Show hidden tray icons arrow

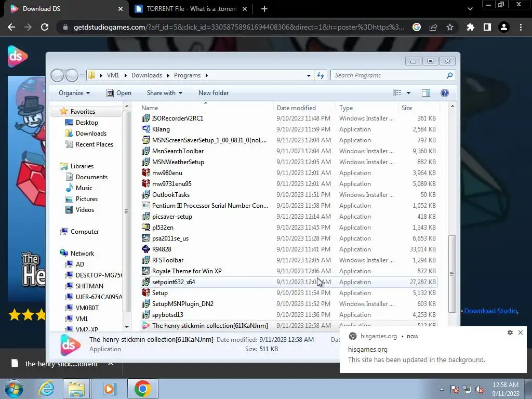pos(442,390)
